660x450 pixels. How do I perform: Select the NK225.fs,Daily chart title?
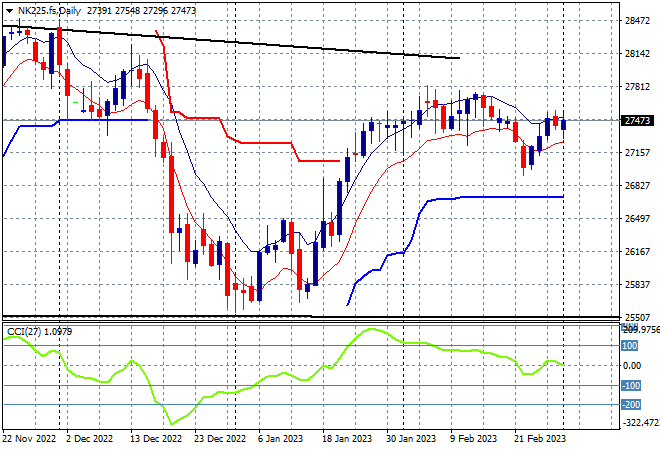(x=49, y=11)
